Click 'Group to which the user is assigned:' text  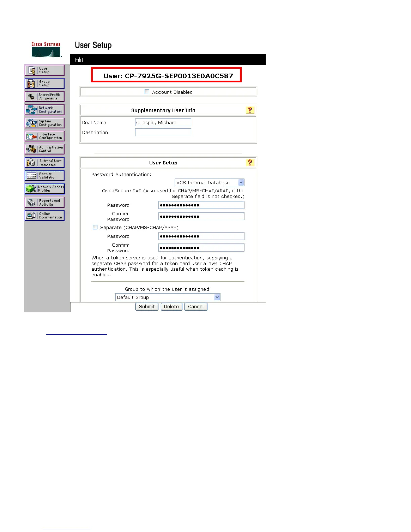(168, 289)
